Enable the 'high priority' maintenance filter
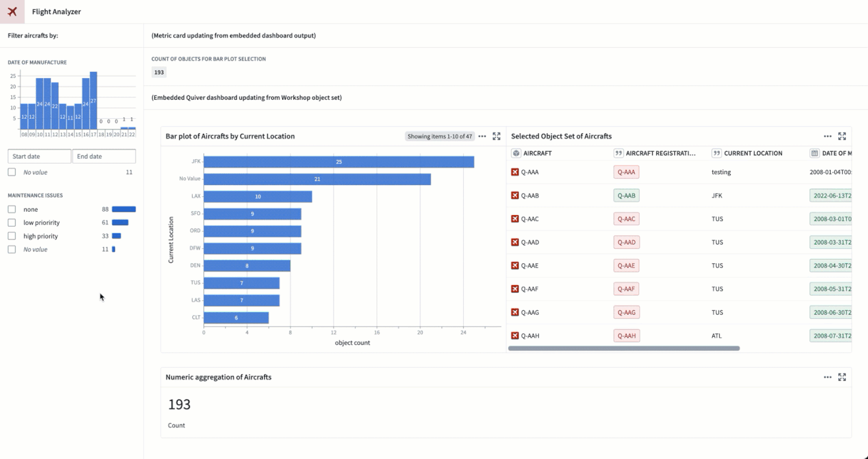868x459 pixels. (x=12, y=236)
